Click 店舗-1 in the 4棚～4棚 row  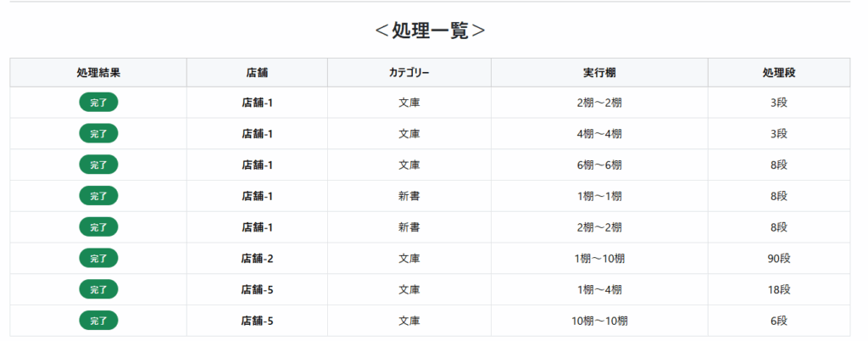click(x=257, y=134)
